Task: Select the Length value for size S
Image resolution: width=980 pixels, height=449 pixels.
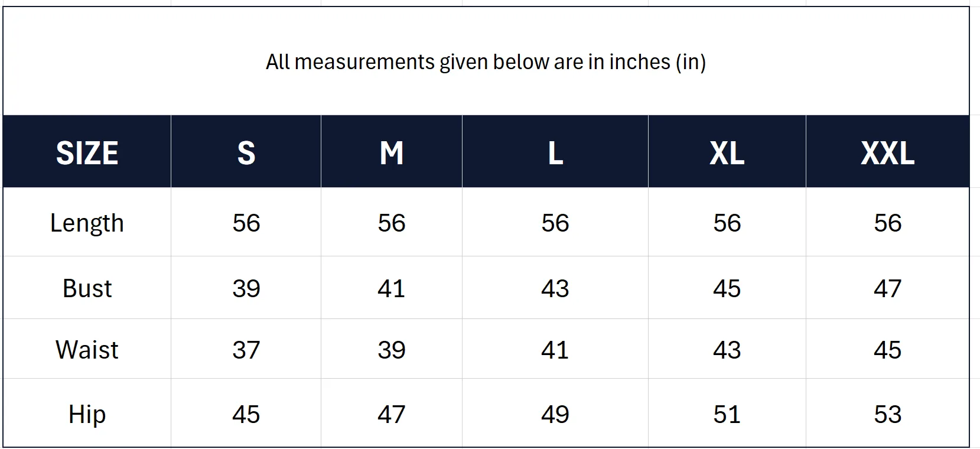Action: (x=246, y=223)
